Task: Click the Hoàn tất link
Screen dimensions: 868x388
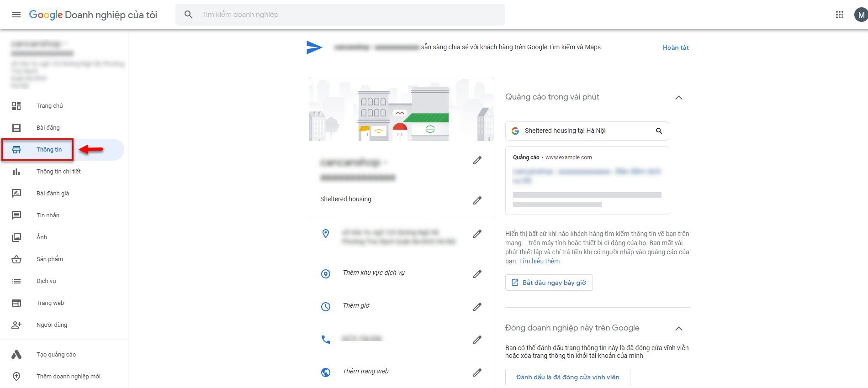Action: [676, 47]
